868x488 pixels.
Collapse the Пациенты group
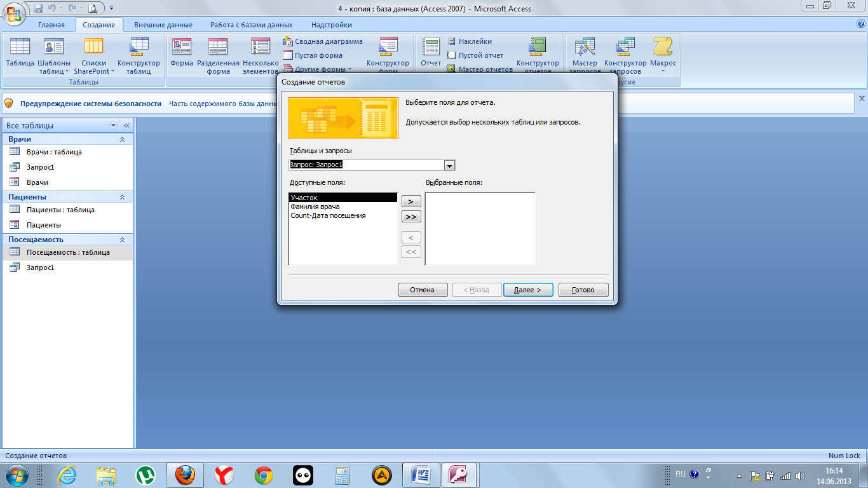coord(122,197)
